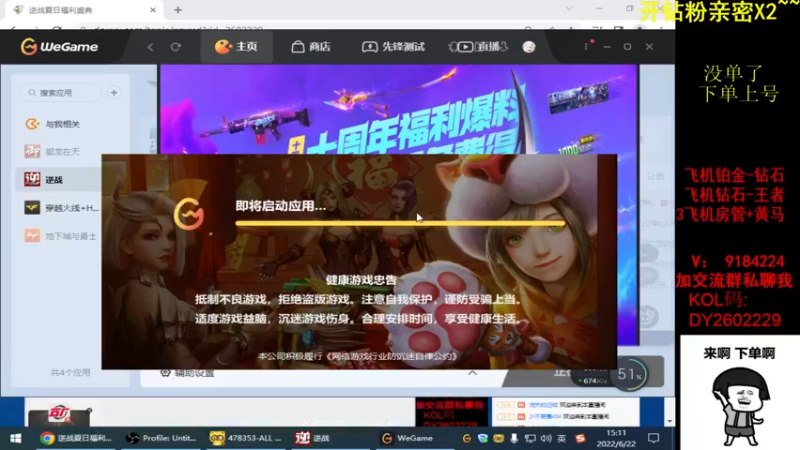Viewport: 800px width, 450px height.
Task: Click the speaker volume tray icon
Action: 546,438
